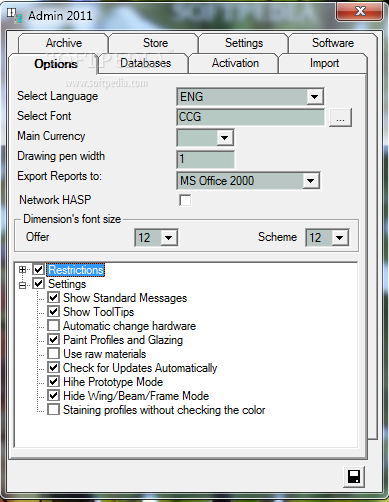The width and height of the screenshot is (389, 502).
Task: Uncheck the Restrictions checkbox
Action: pyautogui.click(x=38, y=269)
